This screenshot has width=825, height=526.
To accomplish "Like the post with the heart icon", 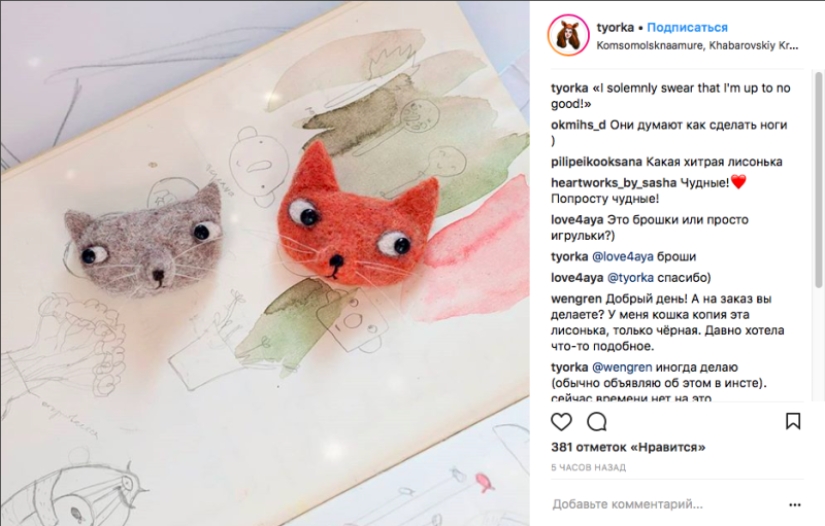I will (x=561, y=421).
